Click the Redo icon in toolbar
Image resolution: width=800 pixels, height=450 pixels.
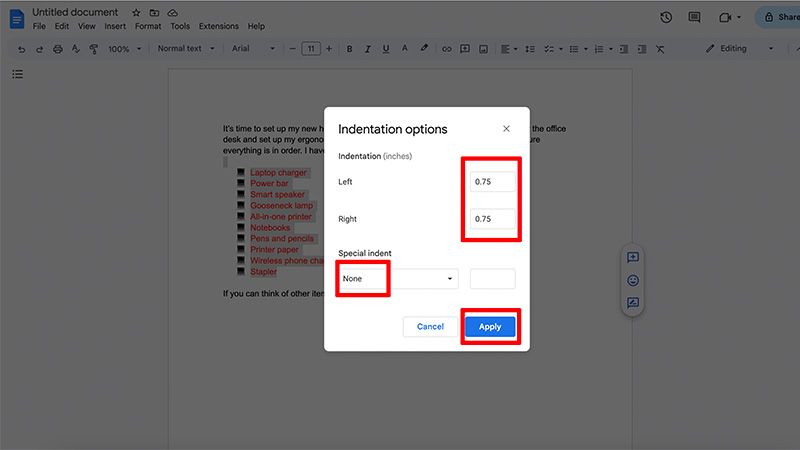(39, 49)
